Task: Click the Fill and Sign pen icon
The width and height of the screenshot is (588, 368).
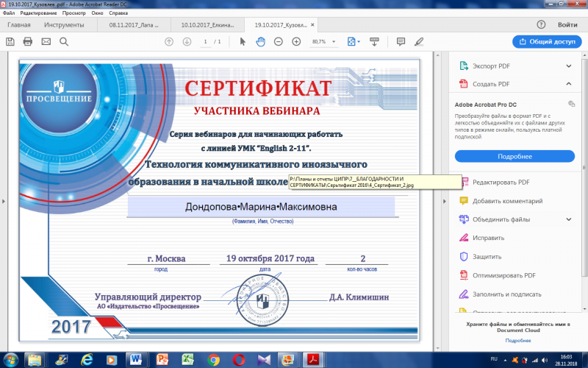Action: (464, 294)
